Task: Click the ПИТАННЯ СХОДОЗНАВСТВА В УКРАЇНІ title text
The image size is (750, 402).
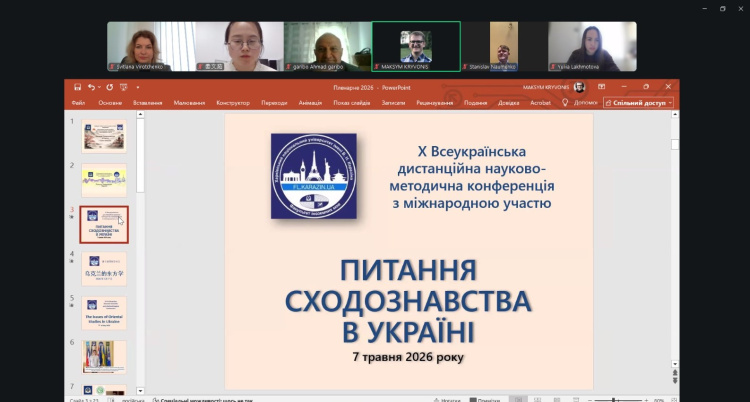Action: tap(408, 301)
